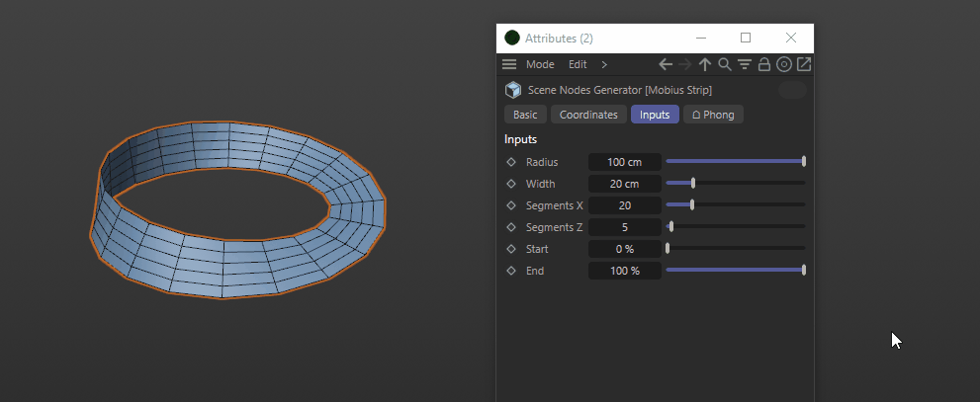The image size is (980, 402).
Task: Switch to the Phong tab
Action: 713,115
